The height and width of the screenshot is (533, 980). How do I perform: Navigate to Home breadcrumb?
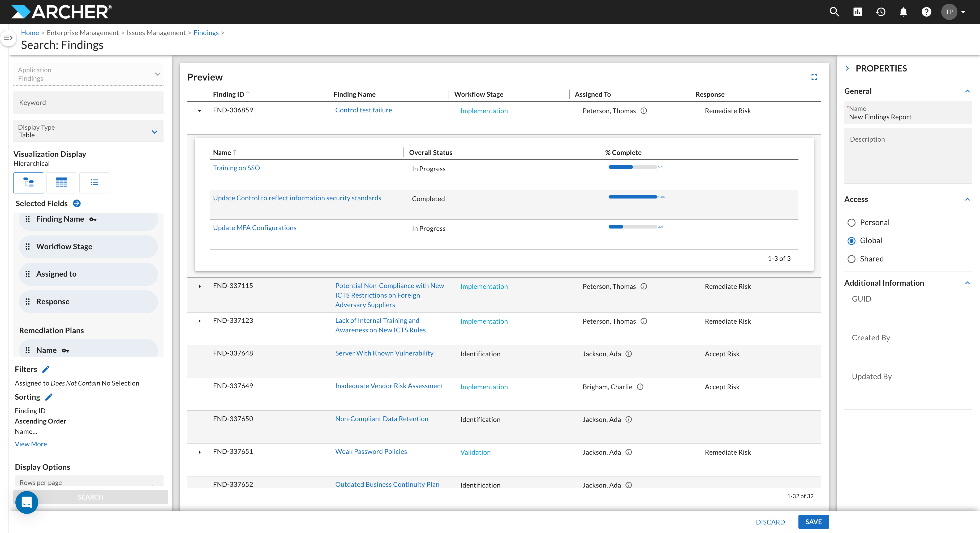pyautogui.click(x=30, y=33)
